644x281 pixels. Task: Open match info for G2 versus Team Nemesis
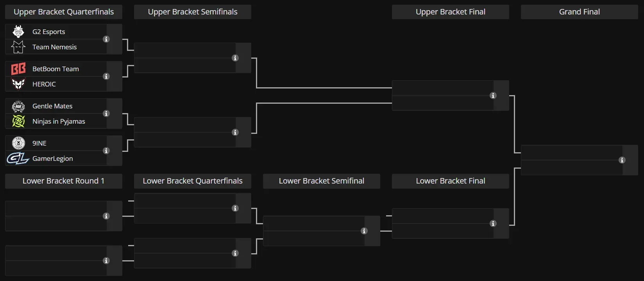point(106,39)
